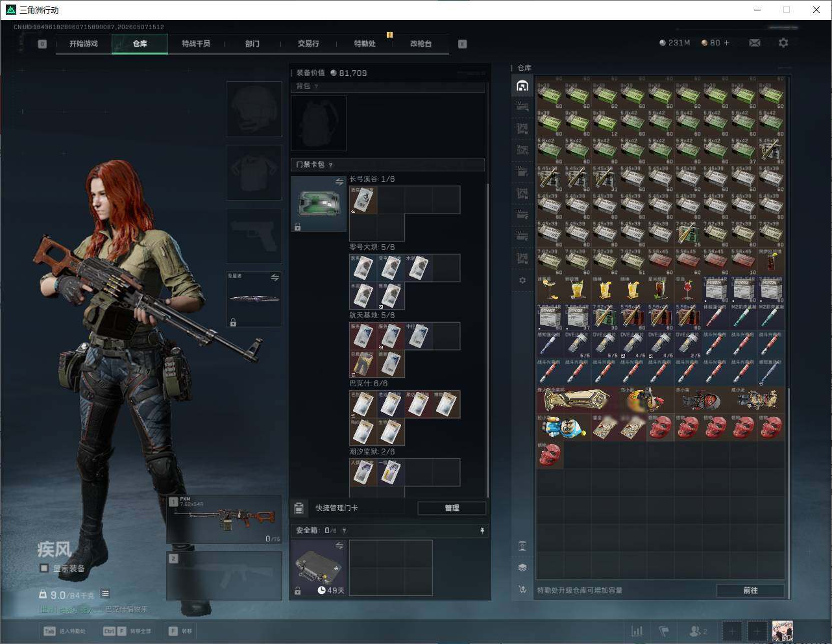The height and width of the screenshot is (644, 832).
Task: Click the 231M currency balance
Action: (674, 43)
